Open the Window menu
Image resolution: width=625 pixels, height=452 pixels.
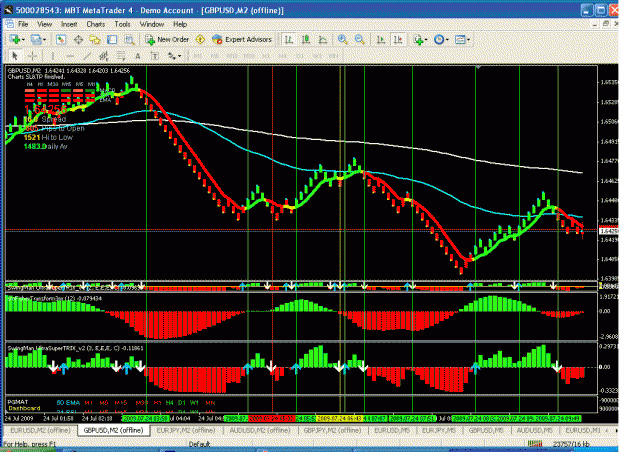click(152, 24)
